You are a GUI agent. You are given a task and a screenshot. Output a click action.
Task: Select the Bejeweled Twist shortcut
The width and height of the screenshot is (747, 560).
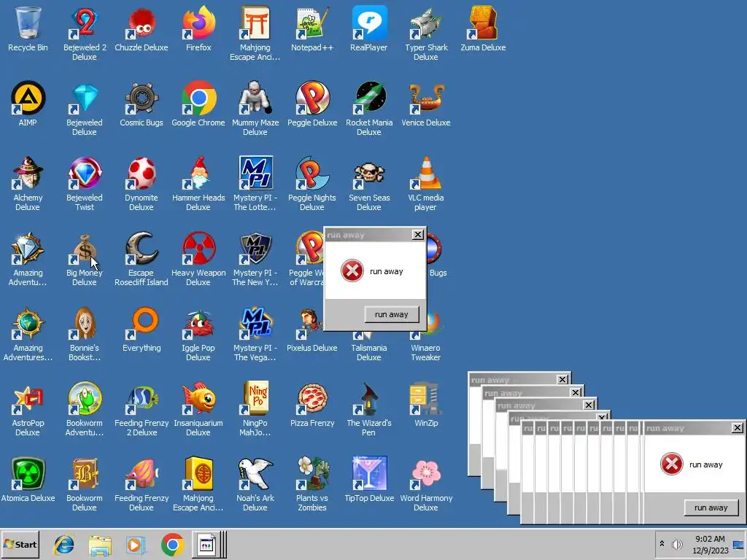[85, 174]
